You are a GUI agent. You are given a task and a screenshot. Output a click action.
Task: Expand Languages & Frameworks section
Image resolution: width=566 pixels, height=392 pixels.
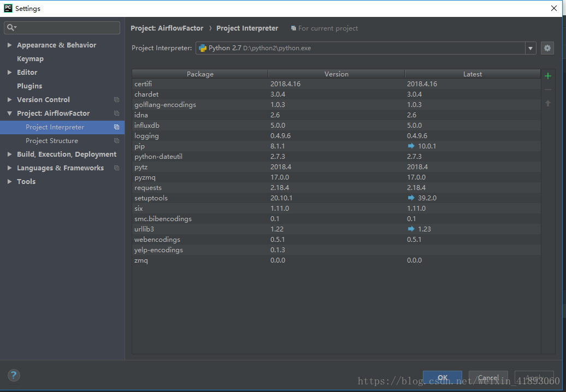[x=9, y=168]
